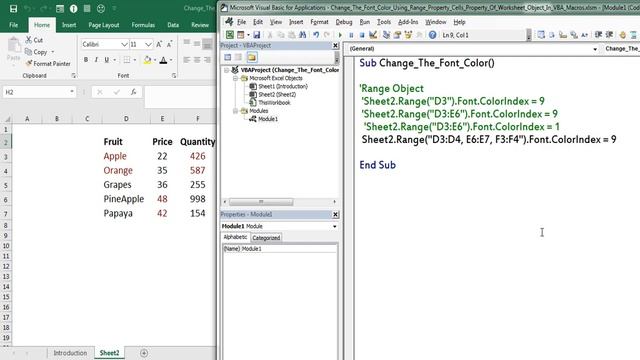Select ThisWorkbook in the project tree
The width and height of the screenshot is (640, 360).
pyautogui.click(x=274, y=103)
